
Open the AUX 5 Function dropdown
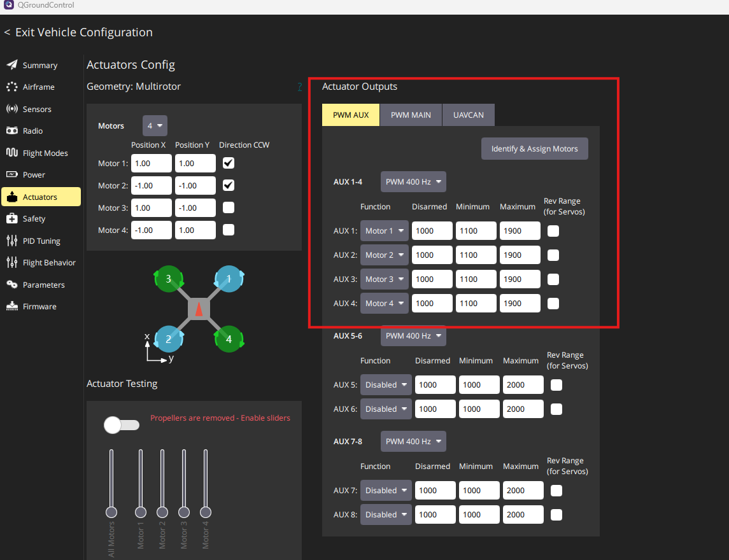pos(386,385)
